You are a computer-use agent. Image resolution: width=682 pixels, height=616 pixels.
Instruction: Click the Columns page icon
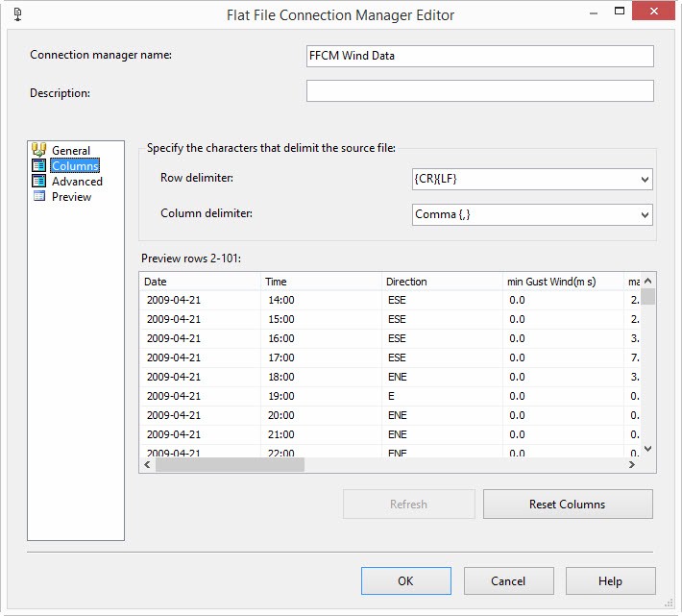(x=39, y=165)
